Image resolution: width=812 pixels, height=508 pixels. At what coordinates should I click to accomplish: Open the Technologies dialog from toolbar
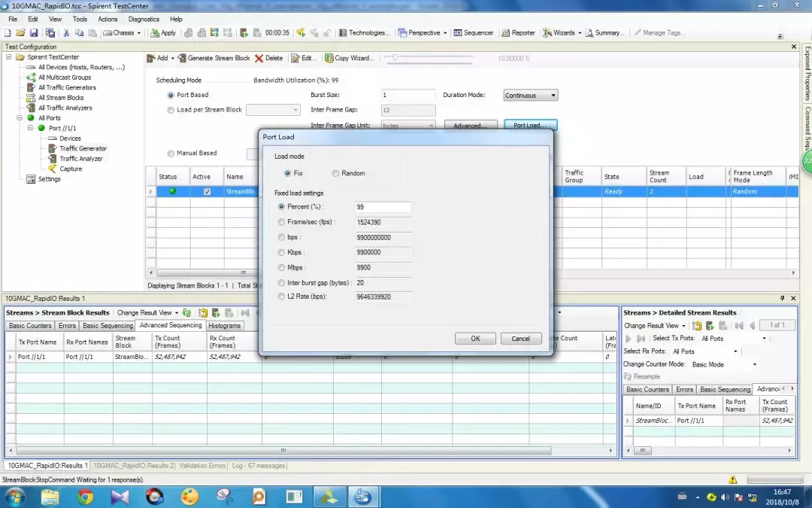coord(365,32)
